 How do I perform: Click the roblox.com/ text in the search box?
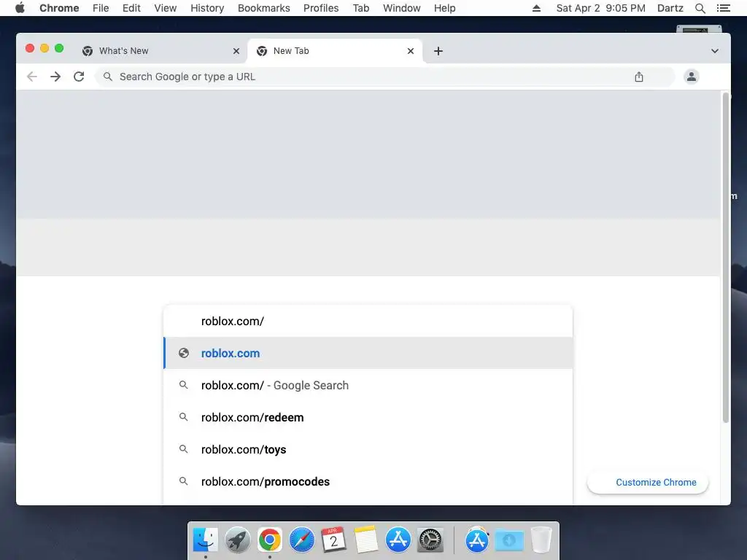pyautogui.click(x=233, y=322)
